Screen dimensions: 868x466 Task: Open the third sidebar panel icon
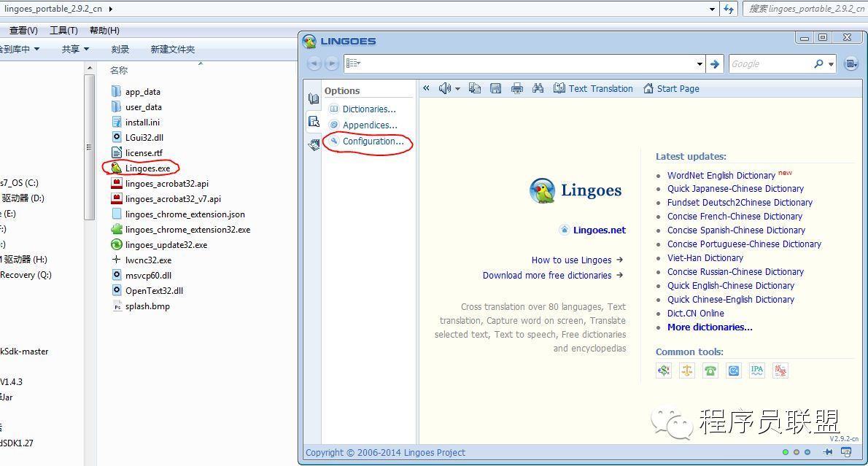point(314,144)
